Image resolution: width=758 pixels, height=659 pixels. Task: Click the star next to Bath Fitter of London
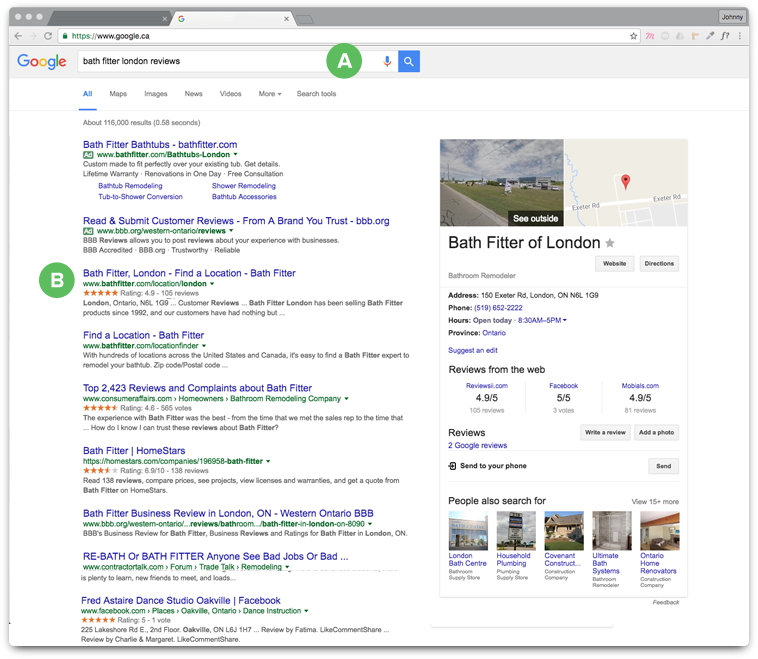click(x=610, y=243)
